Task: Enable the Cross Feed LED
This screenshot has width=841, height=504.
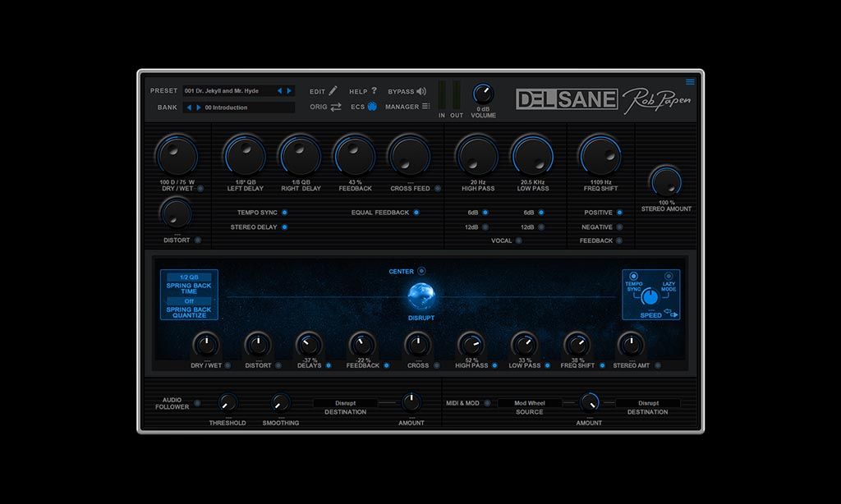Action: click(x=438, y=188)
